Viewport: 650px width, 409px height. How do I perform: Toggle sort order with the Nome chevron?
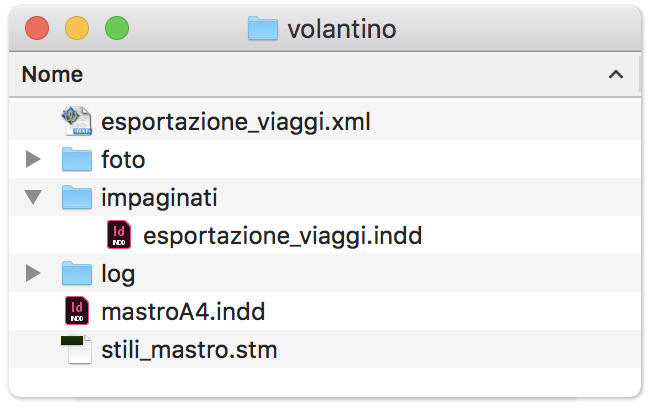tap(615, 75)
